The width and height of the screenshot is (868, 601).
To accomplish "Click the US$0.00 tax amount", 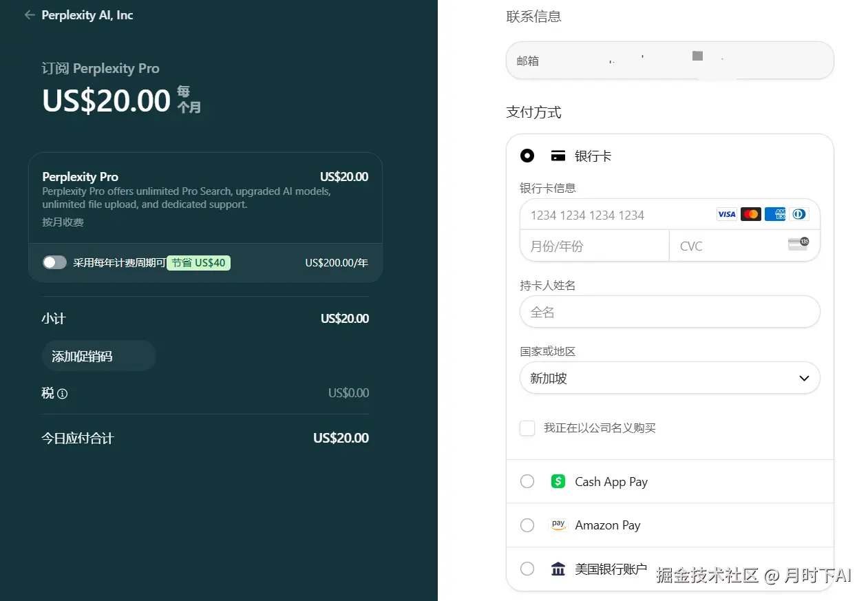I will pos(348,393).
